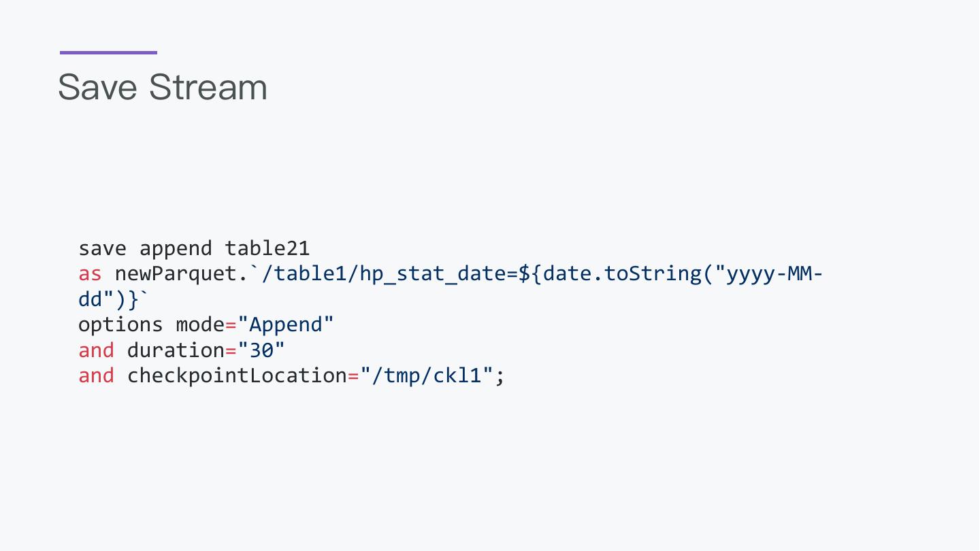Viewport: 980px width, 551px height.
Task: Click the word "save" in the code
Action: coord(102,248)
